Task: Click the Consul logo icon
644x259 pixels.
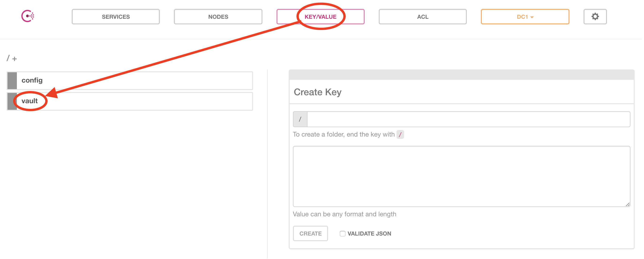Action: (27, 16)
